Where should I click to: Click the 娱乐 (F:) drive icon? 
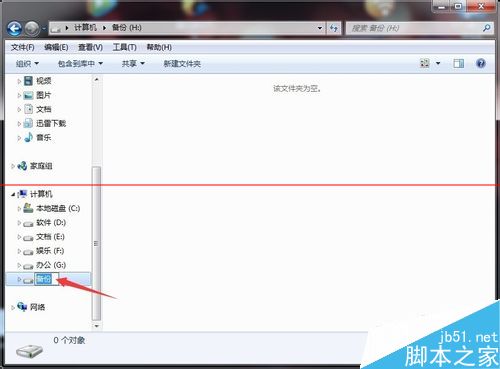tap(28, 252)
